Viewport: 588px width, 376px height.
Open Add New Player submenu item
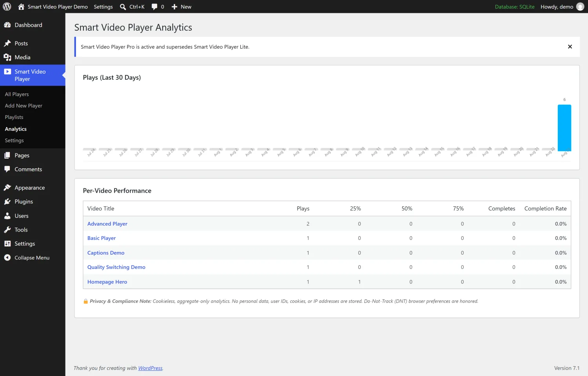24,106
